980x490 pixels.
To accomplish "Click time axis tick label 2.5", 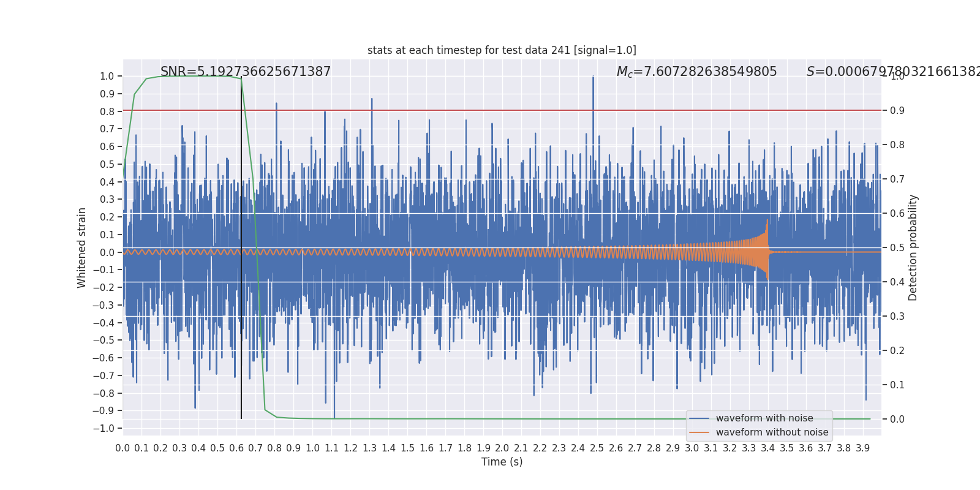I will 597,448.
